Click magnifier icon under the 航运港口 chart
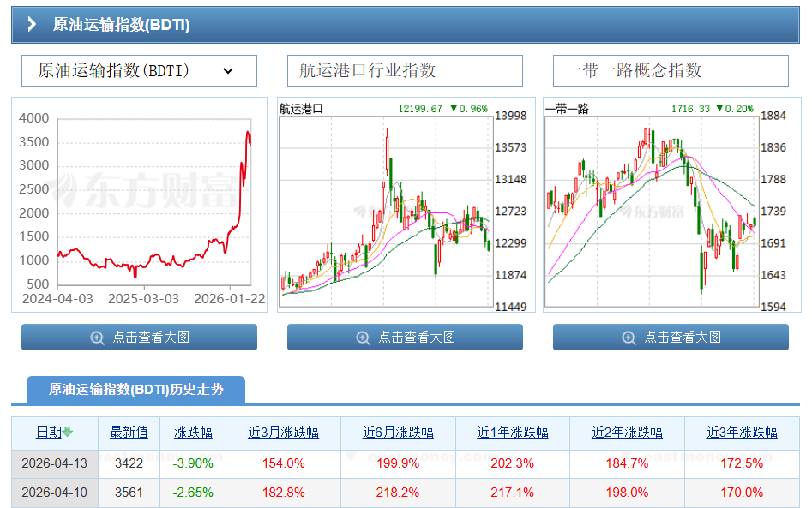The image size is (812, 508). (x=363, y=338)
